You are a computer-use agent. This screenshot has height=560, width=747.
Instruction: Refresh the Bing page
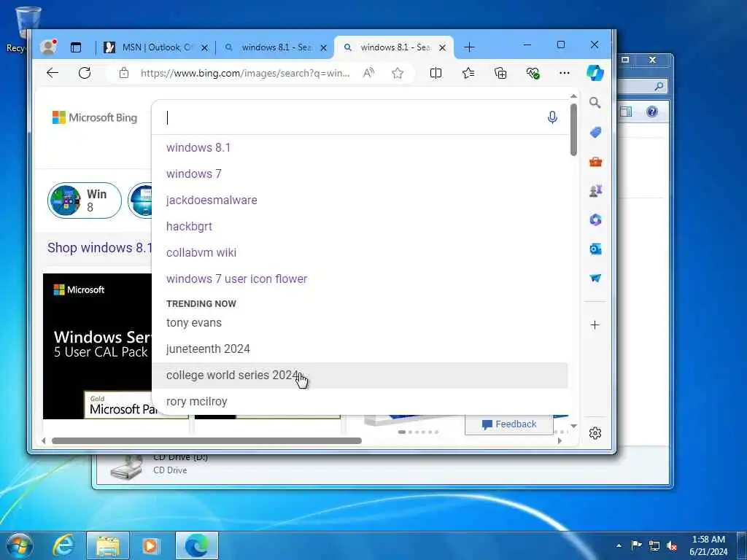click(x=85, y=73)
